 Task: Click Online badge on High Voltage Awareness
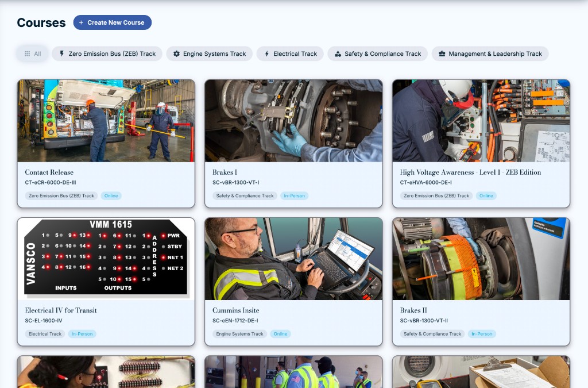pos(486,196)
